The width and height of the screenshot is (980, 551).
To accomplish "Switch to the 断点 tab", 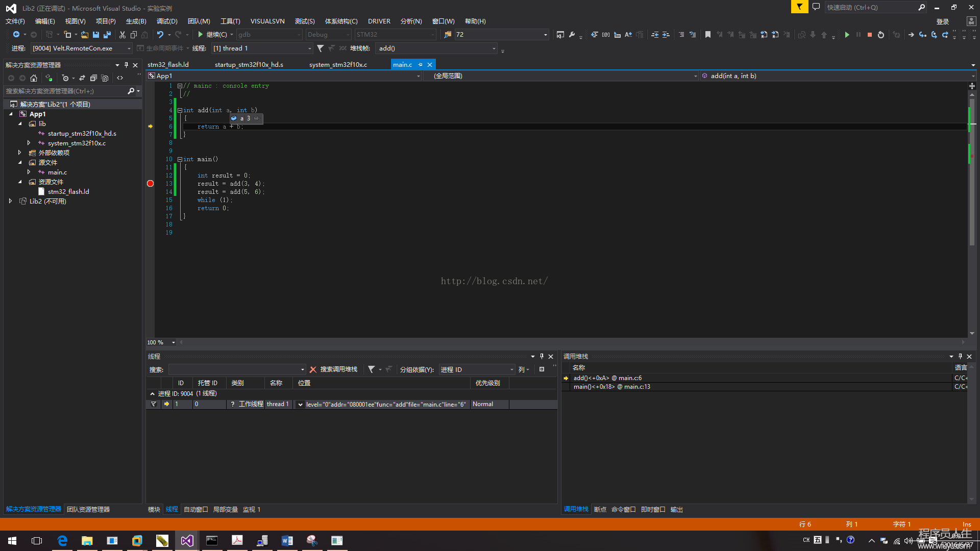I will [x=600, y=509].
